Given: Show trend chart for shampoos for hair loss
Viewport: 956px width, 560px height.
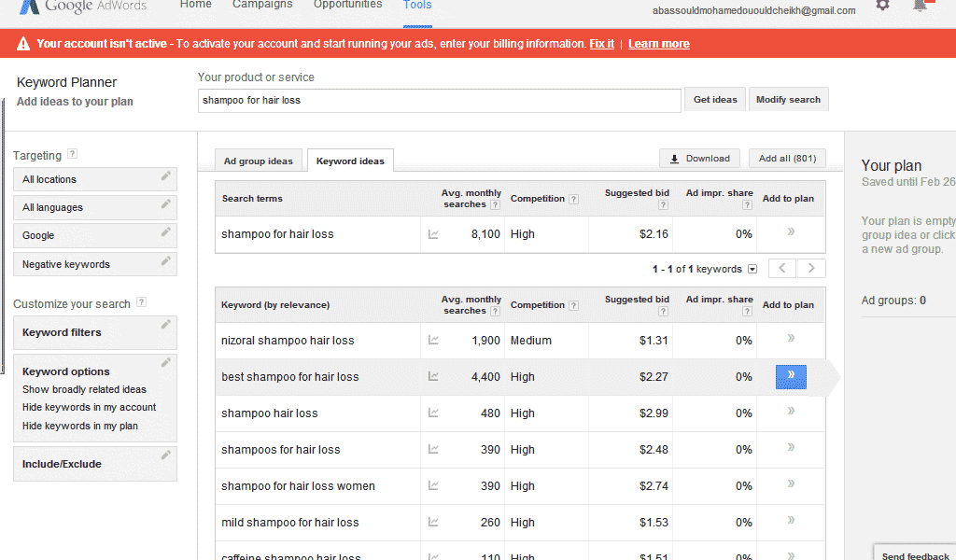Looking at the screenshot, I should [x=433, y=449].
